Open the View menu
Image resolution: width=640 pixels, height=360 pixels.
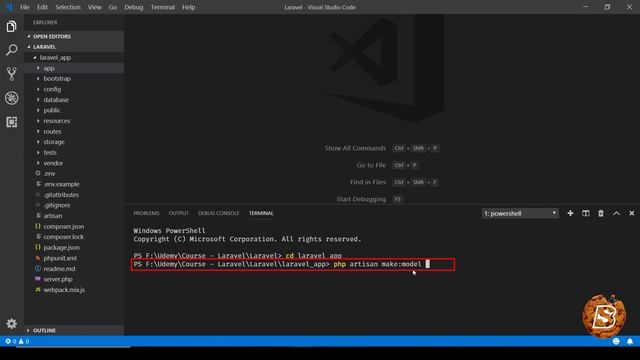[x=94, y=7]
